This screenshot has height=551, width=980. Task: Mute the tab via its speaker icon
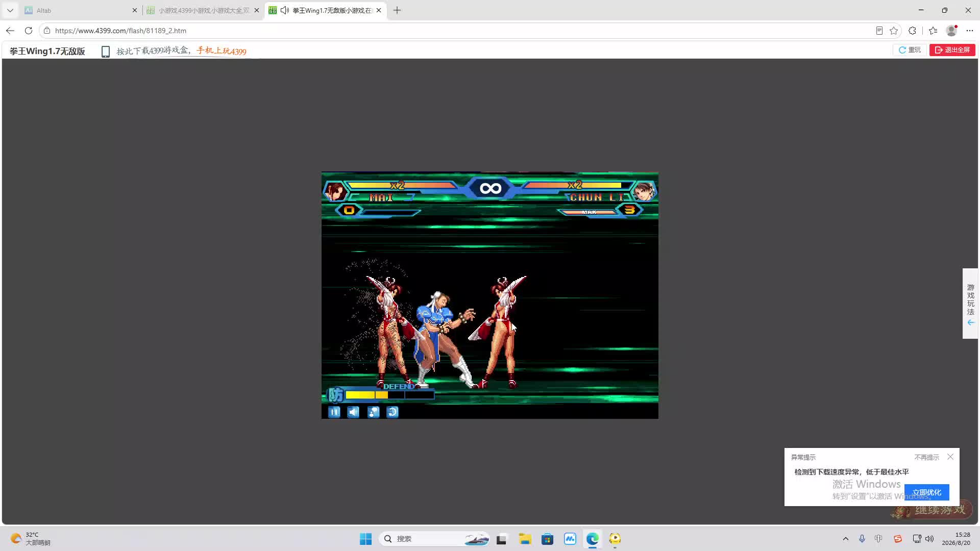pyautogui.click(x=285, y=10)
